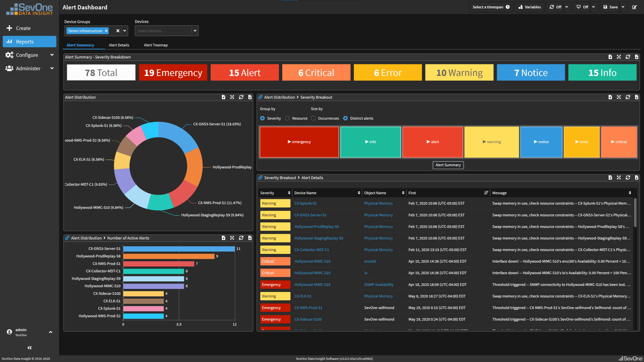The height and width of the screenshot is (362, 644).
Task: Switch to Alert Summary tab
Action: point(80,45)
